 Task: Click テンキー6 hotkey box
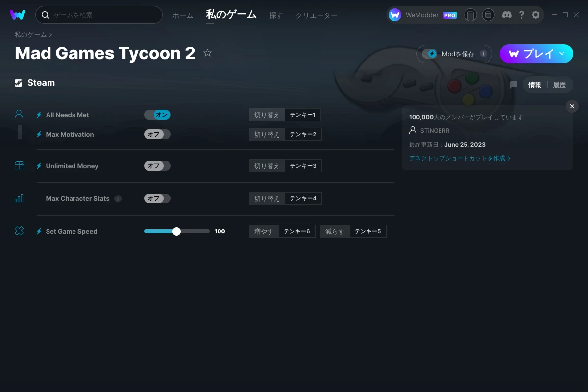[297, 231]
